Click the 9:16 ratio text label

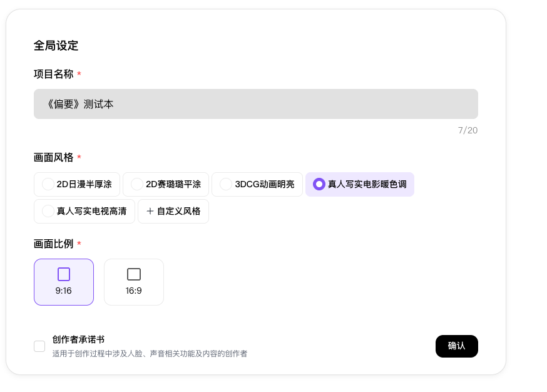tap(64, 291)
